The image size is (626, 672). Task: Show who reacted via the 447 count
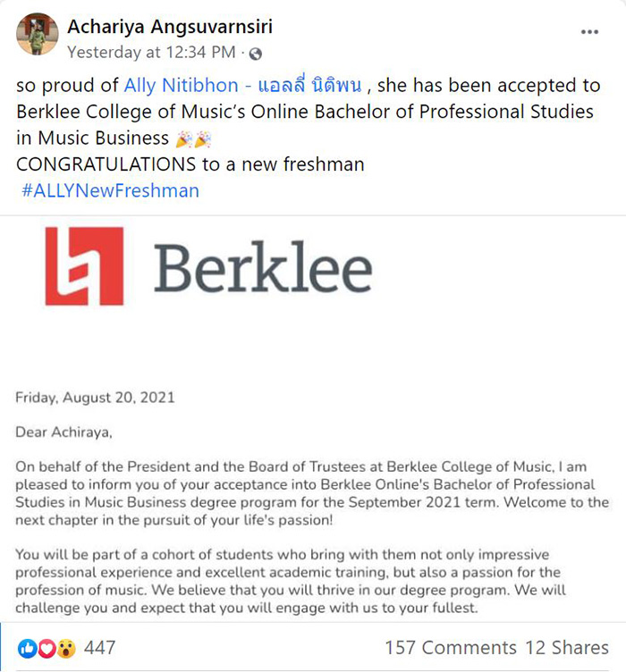click(x=99, y=648)
